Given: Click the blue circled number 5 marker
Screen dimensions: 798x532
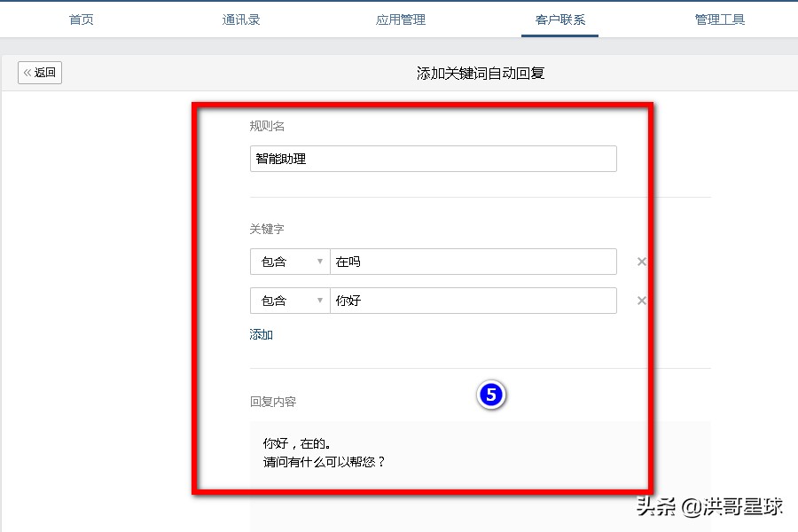Looking at the screenshot, I should point(493,396).
